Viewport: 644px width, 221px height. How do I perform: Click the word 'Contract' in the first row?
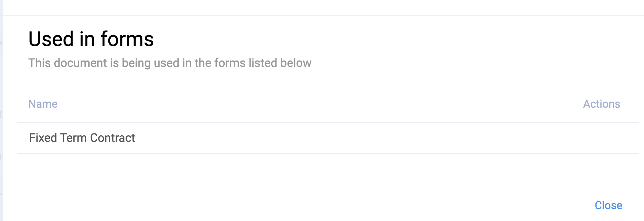113,138
